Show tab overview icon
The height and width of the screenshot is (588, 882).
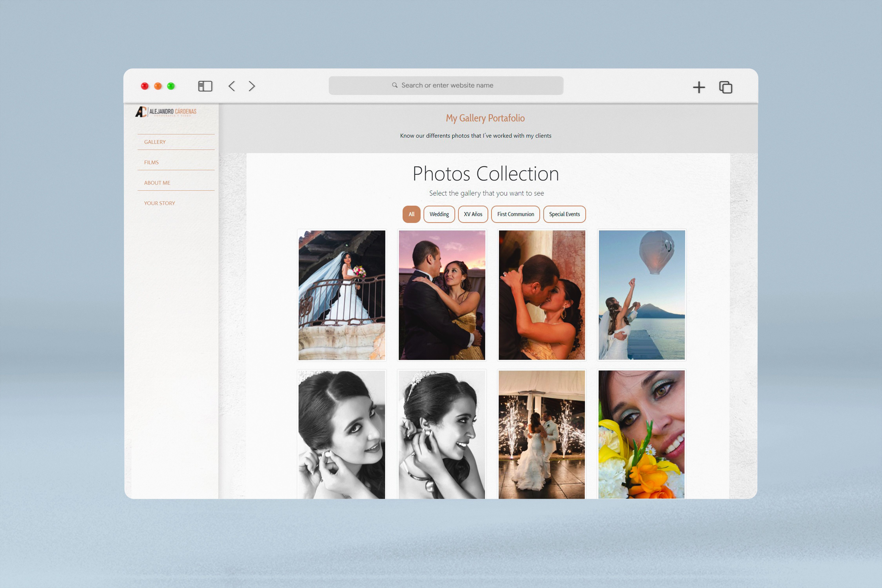point(725,87)
